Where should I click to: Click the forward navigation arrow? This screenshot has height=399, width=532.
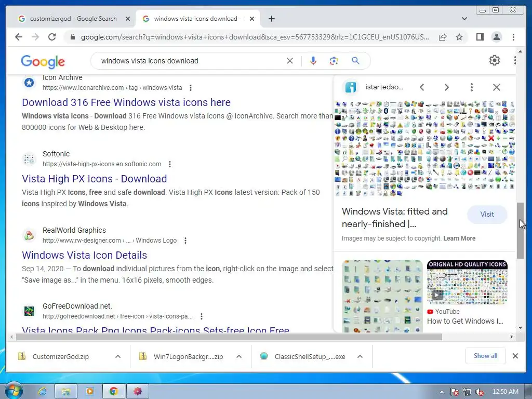[x=35, y=37]
